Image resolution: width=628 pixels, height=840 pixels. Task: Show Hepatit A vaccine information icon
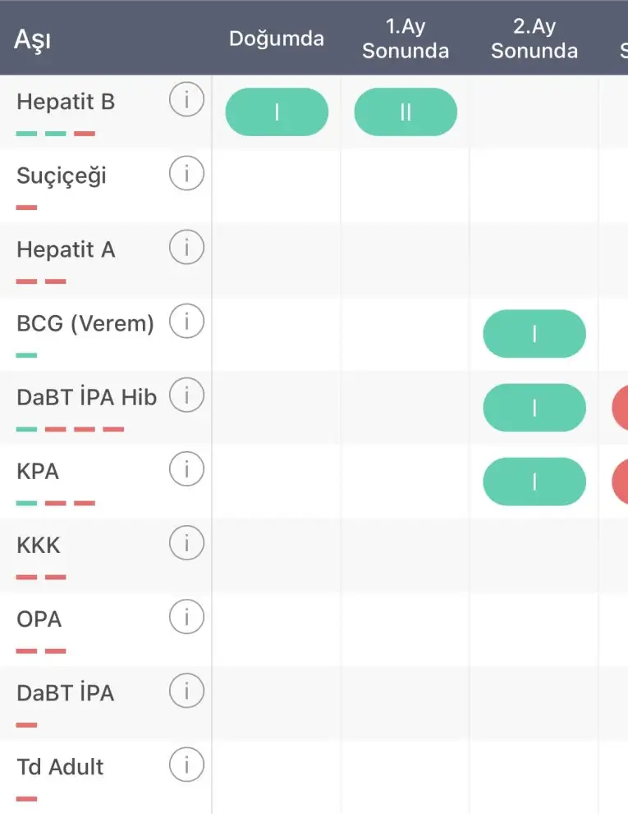[186, 249]
